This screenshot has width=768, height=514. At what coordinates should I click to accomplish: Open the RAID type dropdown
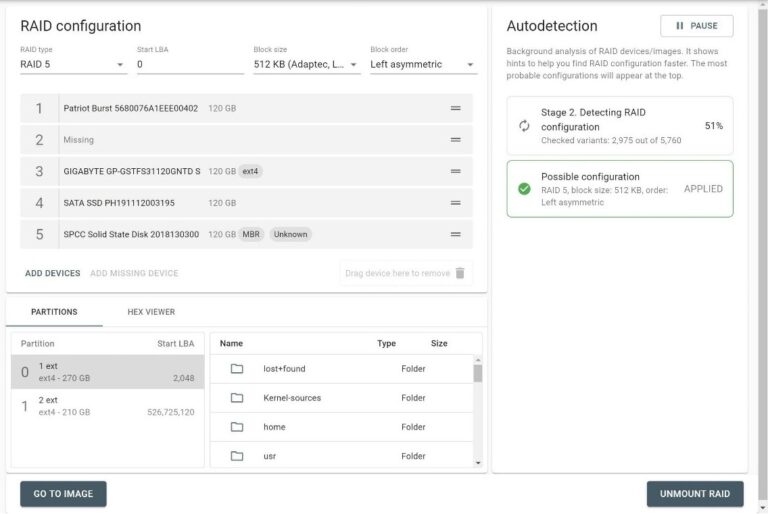click(x=72, y=65)
